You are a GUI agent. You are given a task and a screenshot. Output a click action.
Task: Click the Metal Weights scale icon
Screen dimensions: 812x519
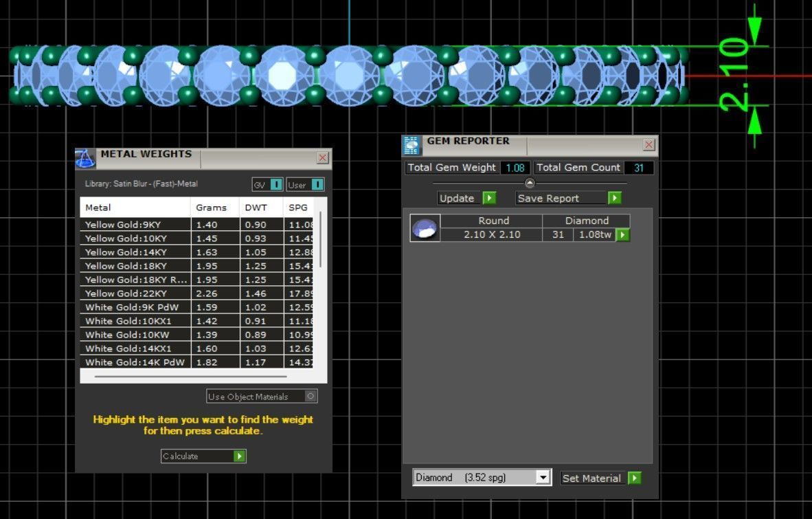click(x=85, y=159)
